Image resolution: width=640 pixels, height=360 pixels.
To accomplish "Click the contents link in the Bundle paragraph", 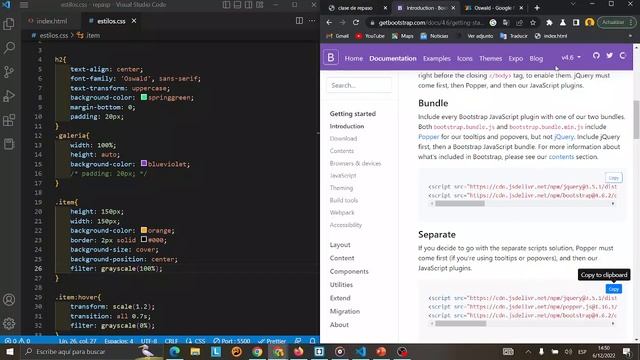I will coord(561,157).
